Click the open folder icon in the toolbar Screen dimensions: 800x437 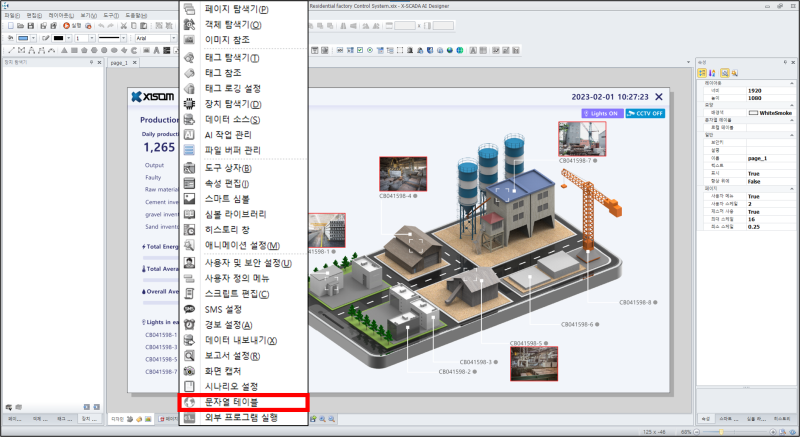(20, 25)
